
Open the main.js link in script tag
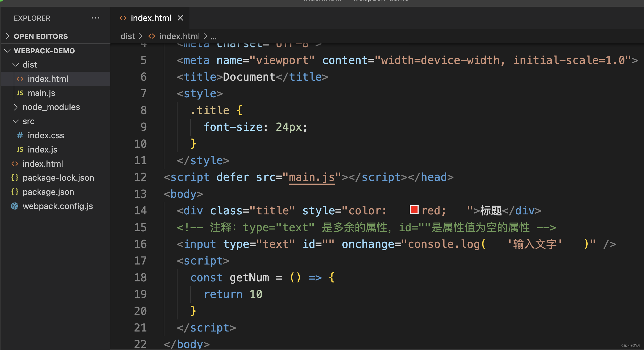click(x=312, y=177)
